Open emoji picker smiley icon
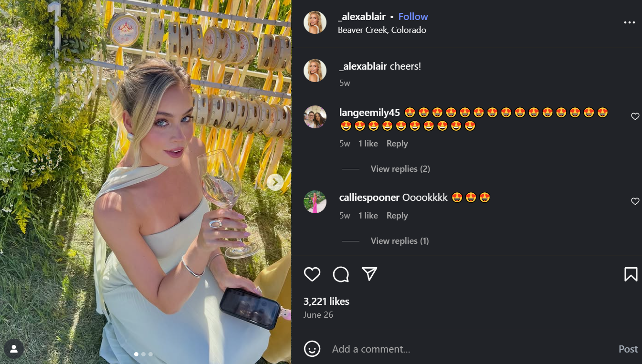This screenshot has height=364, width=642. click(312, 349)
